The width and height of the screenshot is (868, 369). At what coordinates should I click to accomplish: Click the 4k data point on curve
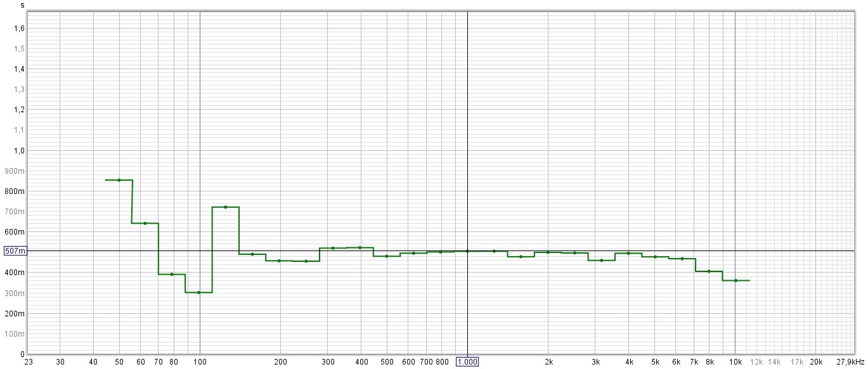pyautogui.click(x=628, y=253)
